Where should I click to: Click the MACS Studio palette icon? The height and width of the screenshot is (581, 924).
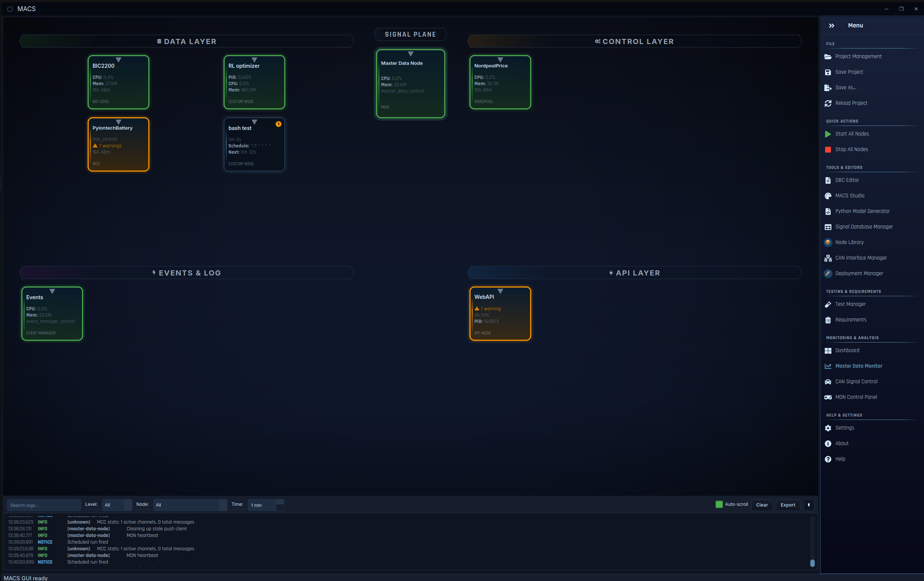point(828,196)
